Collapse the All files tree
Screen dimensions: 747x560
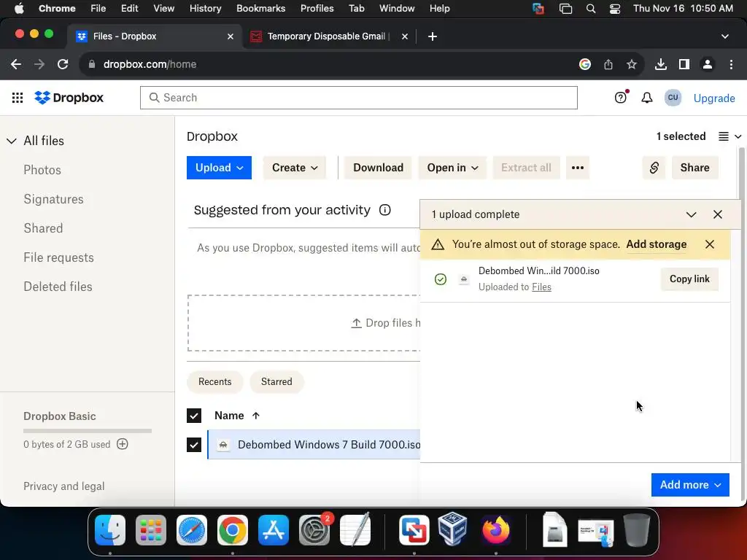(x=12, y=141)
